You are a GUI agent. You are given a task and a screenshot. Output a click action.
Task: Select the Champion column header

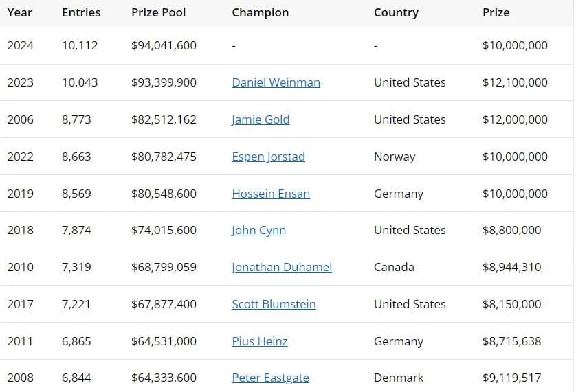tap(260, 12)
